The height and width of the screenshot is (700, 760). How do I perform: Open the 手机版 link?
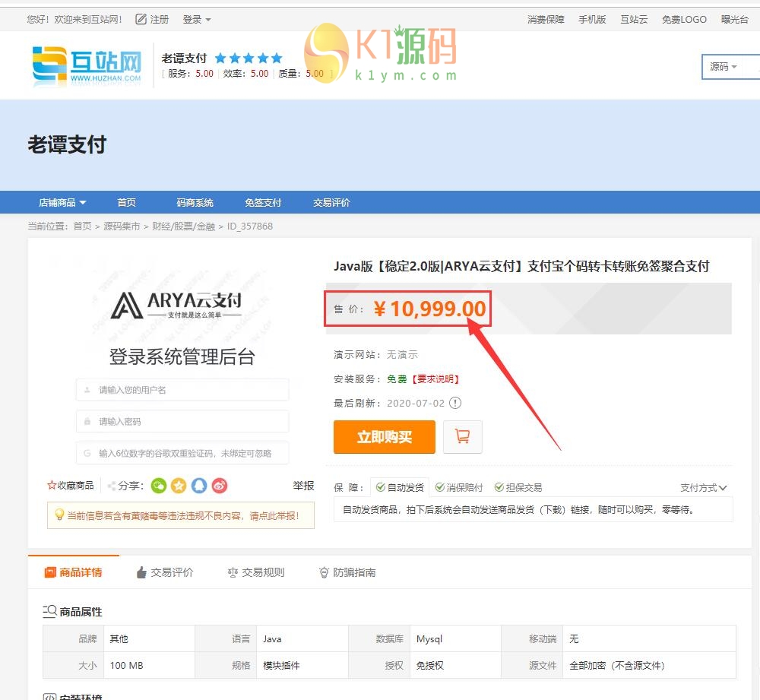[592, 20]
